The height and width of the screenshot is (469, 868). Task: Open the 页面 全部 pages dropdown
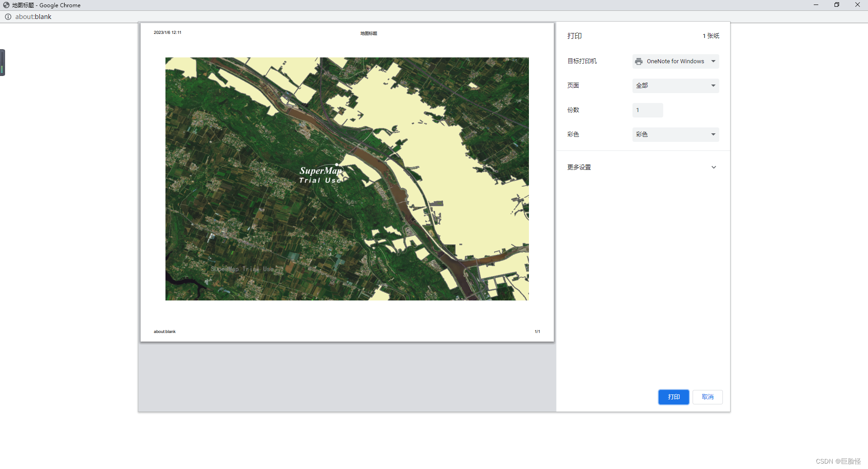click(x=675, y=86)
